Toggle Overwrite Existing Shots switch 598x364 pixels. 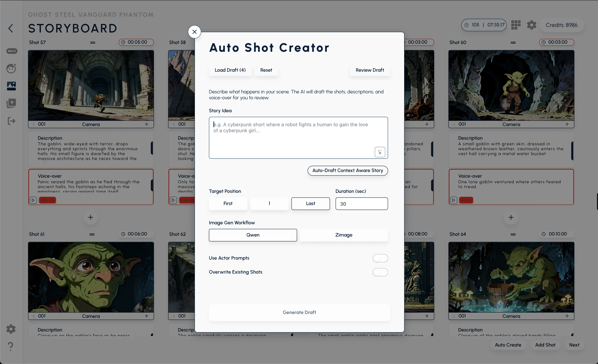(380, 272)
